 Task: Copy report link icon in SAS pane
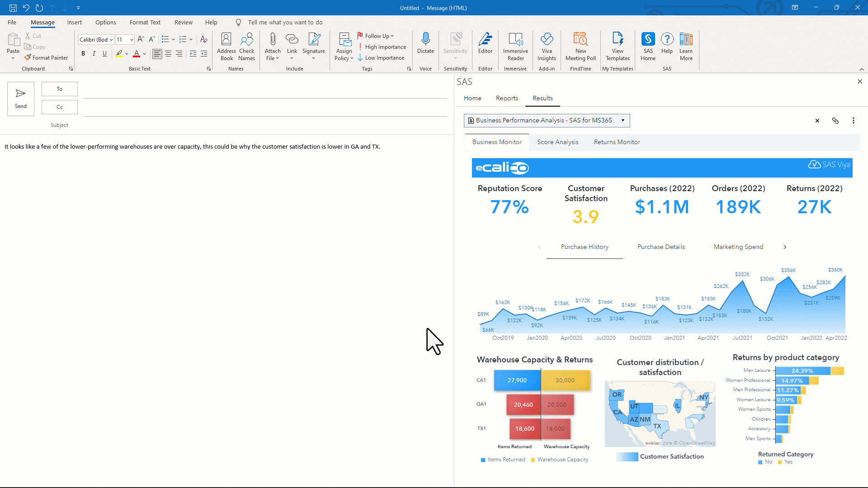[835, 121]
